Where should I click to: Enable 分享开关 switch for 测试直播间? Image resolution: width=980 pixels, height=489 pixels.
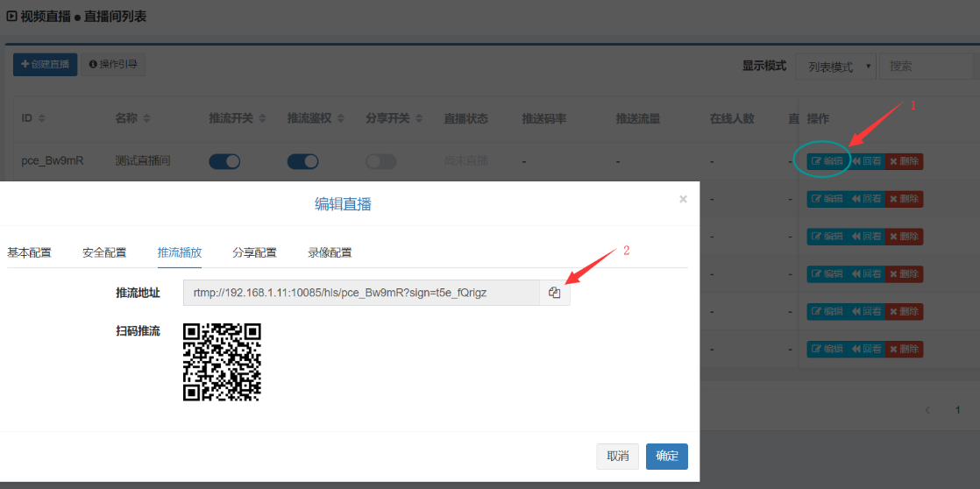(381, 162)
